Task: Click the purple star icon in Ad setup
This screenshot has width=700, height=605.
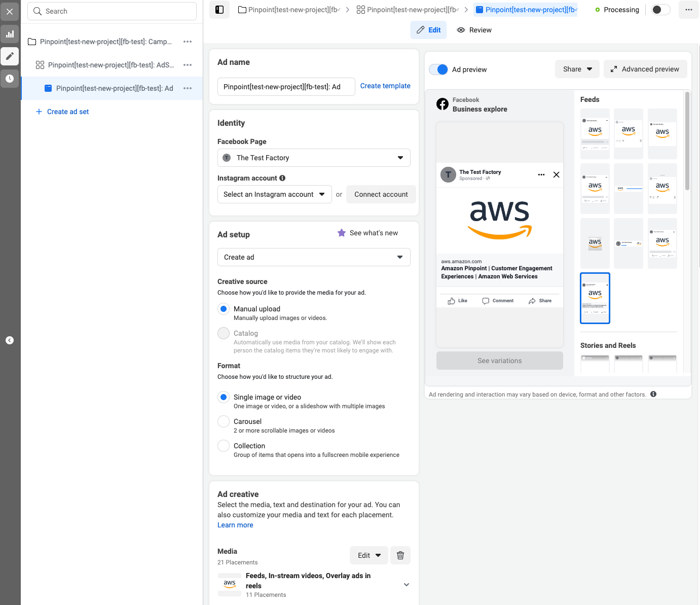Action: pyautogui.click(x=342, y=233)
